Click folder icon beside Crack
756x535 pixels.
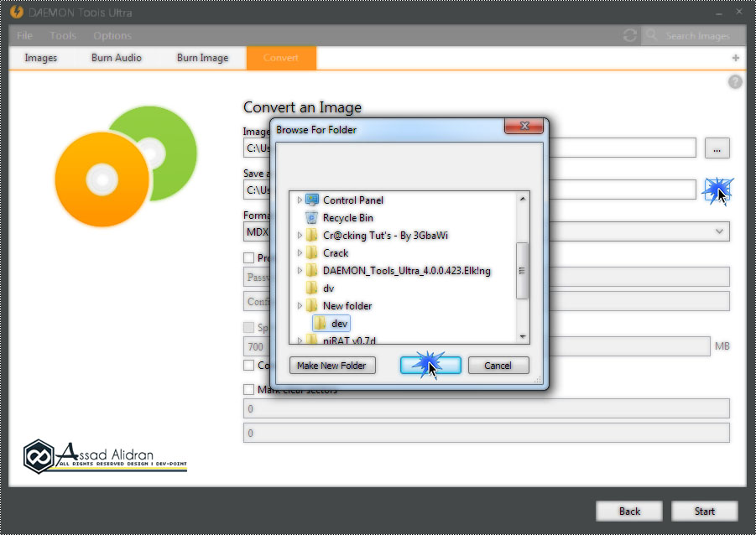point(312,252)
